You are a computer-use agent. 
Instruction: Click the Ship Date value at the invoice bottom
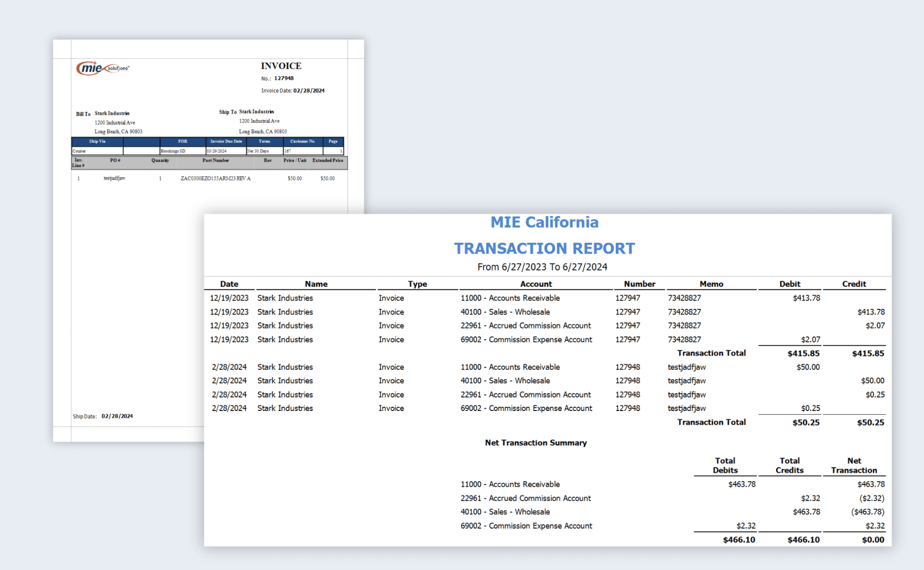[117, 416]
